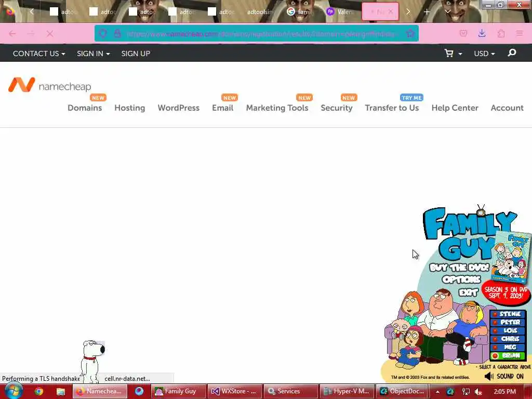Select Stewie character option
Screen dimensions: 532x399
pyautogui.click(x=507, y=314)
